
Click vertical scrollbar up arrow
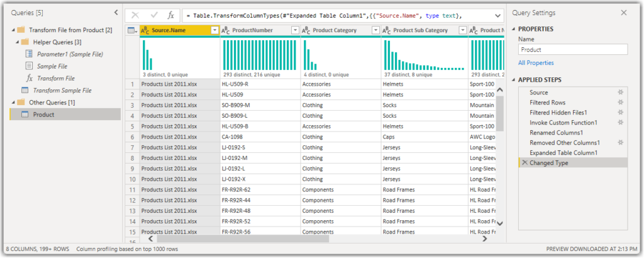(500, 90)
